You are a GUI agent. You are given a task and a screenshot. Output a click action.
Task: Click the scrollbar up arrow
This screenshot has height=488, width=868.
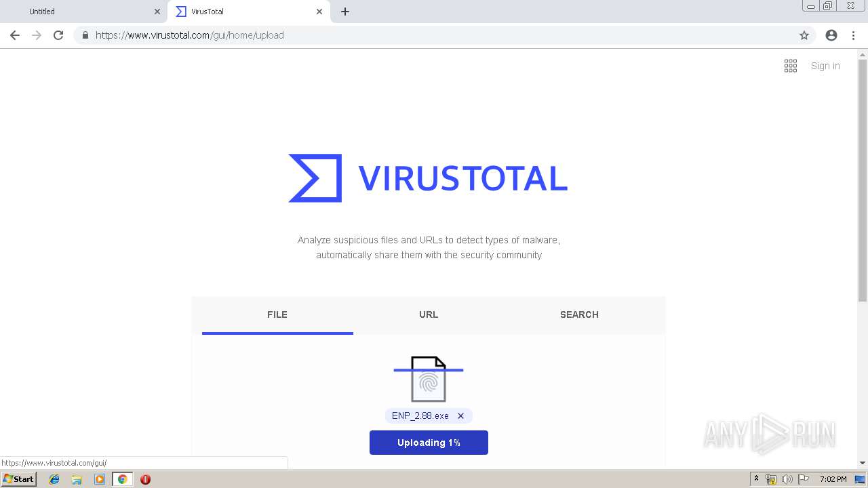click(863, 54)
